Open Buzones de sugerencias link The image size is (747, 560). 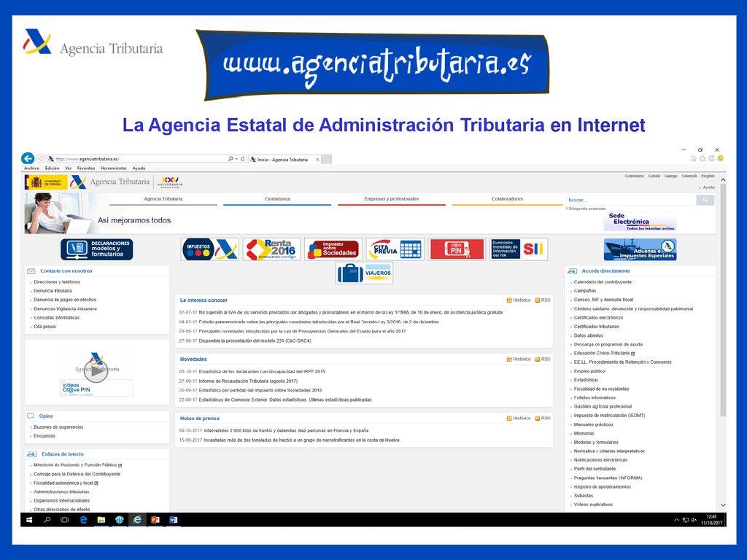coord(58,427)
